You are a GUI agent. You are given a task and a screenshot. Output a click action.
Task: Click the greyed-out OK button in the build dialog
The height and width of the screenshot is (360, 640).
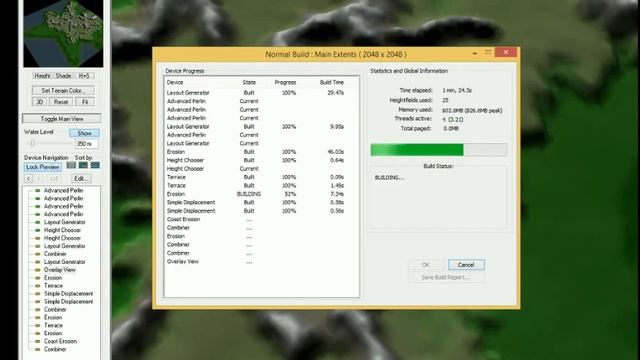pyautogui.click(x=425, y=265)
